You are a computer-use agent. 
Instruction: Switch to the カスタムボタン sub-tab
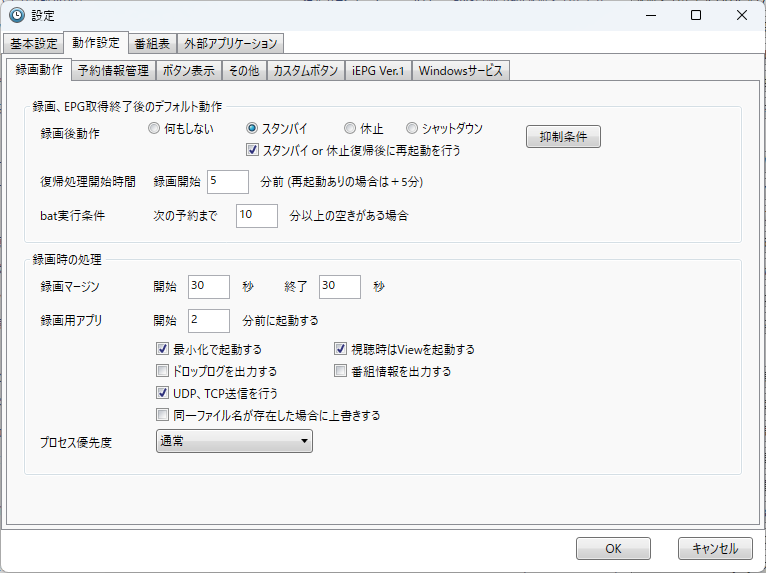pyautogui.click(x=305, y=71)
